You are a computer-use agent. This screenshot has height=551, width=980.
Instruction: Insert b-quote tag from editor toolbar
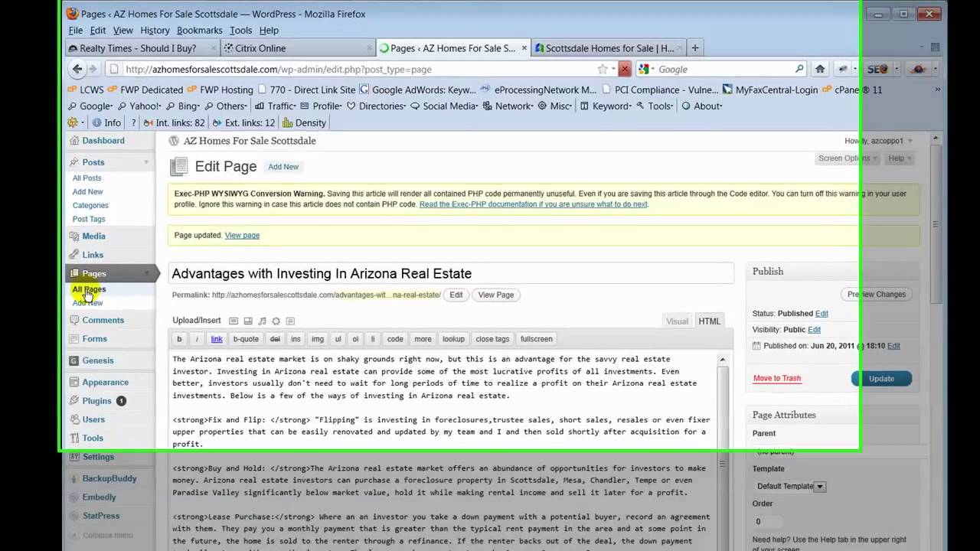click(x=246, y=339)
